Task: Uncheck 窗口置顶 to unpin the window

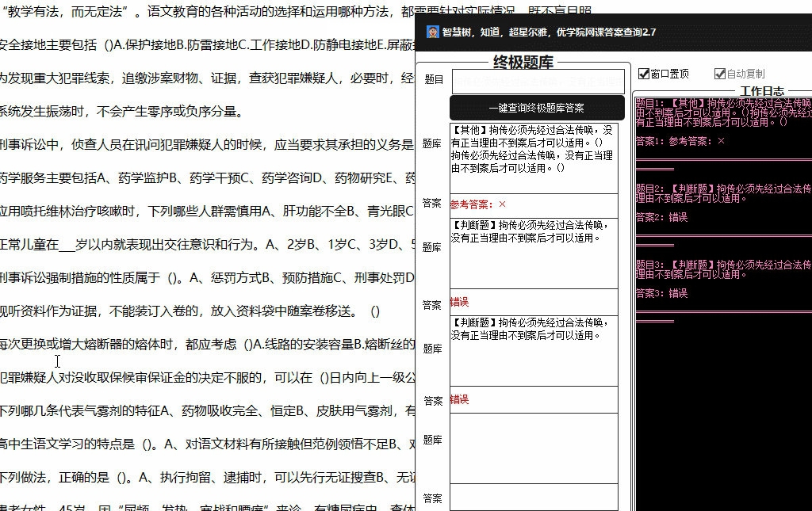Action: [x=642, y=72]
